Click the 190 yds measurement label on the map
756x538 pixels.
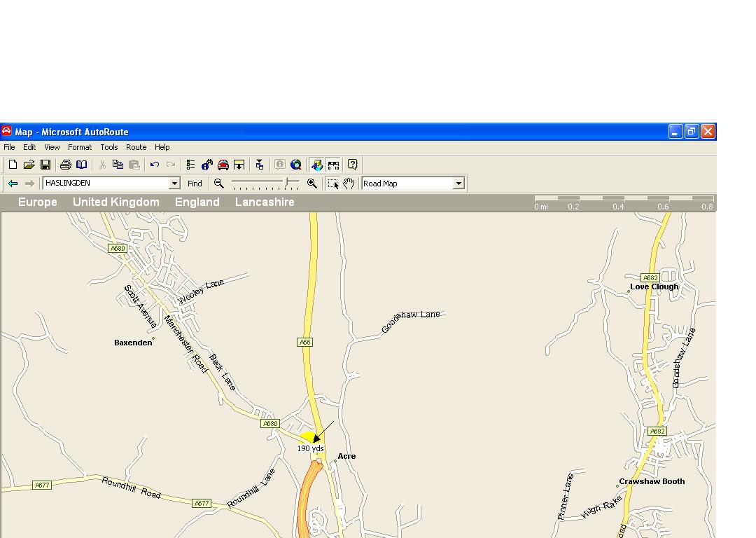(310, 448)
